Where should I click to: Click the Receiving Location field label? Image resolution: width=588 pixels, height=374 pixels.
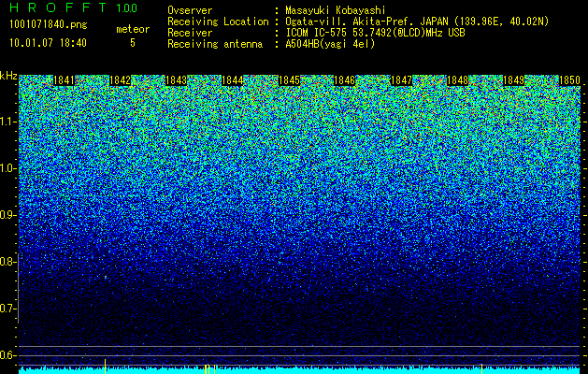[x=218, y=22]
